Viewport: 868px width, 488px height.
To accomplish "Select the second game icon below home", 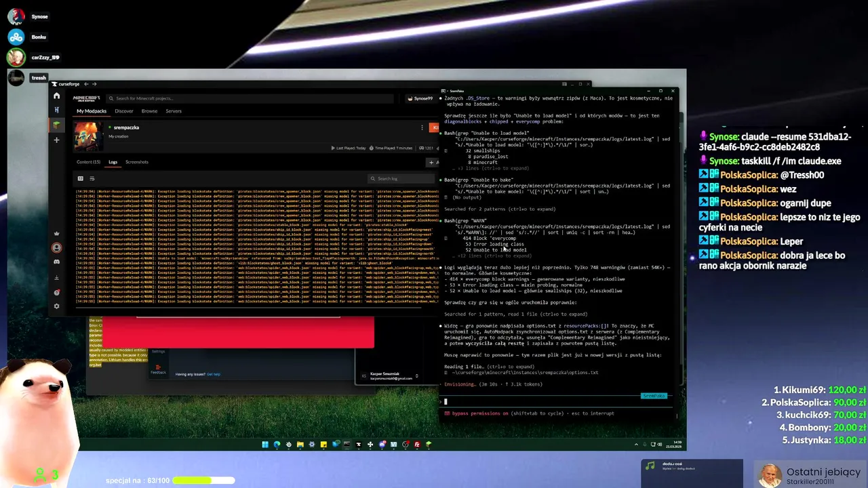I will tap(56, 110).
